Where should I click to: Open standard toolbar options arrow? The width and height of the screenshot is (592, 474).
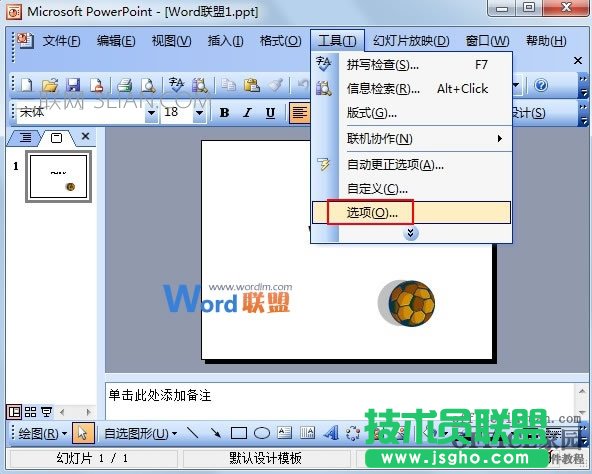pos(583,85)
